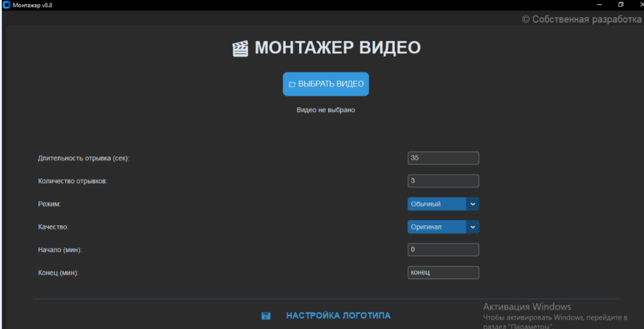This screenshot has width=644, height=329.
Task: Click the clapperboard icon beside the main heading
Action: point(240,49)
